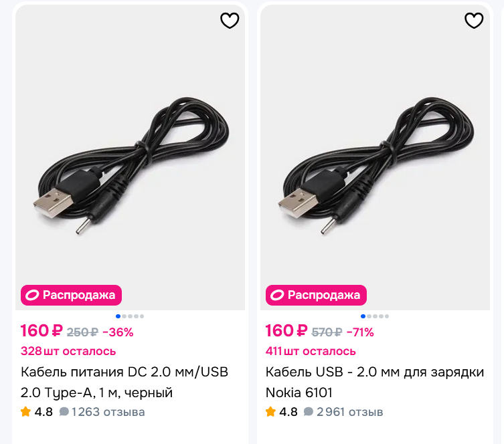Image resolution: width=504 pixels, height=444 pixels.
Task: Open product Кабель питания DC 2.0 мм/USB
Action: click(124, 382)
